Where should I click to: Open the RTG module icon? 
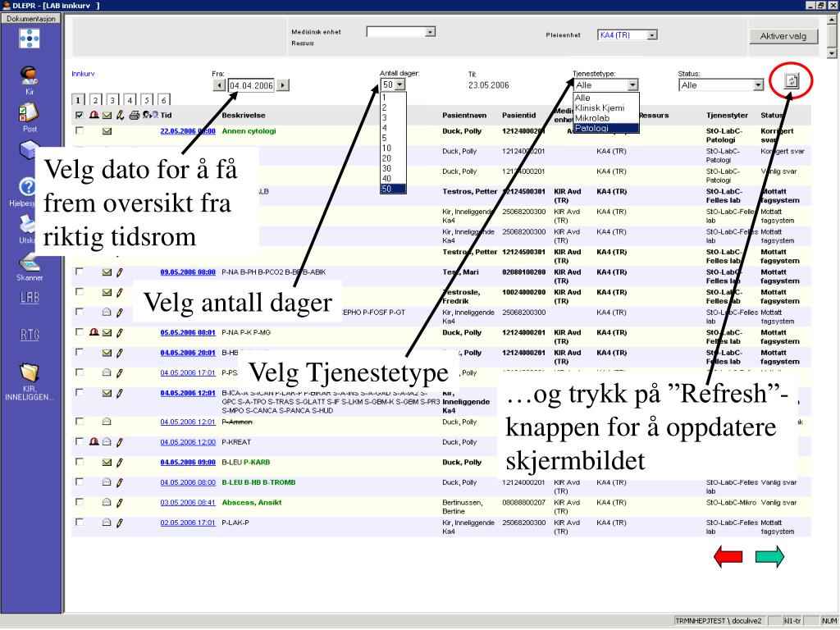(x=30, y=335)
